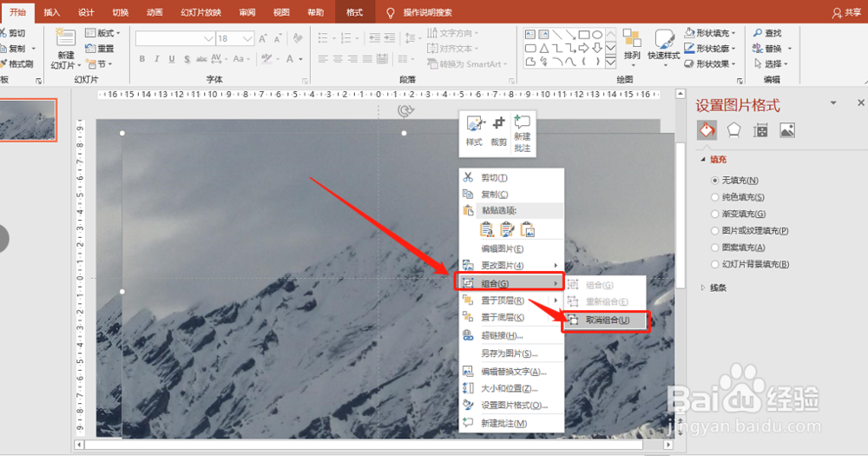Select Picture or Texture Fill (图片或纹理填充)
This screenshot has width=868, height=456.
[714, 230]
